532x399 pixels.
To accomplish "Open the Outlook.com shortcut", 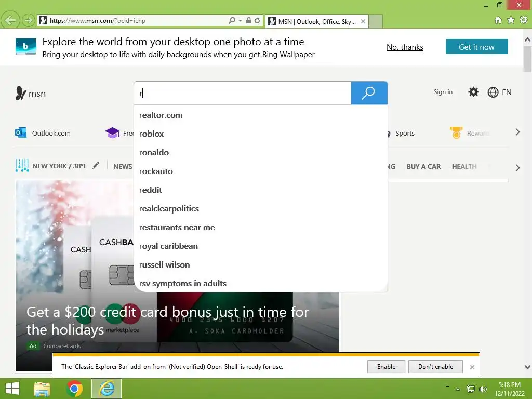I will (43, 133).
